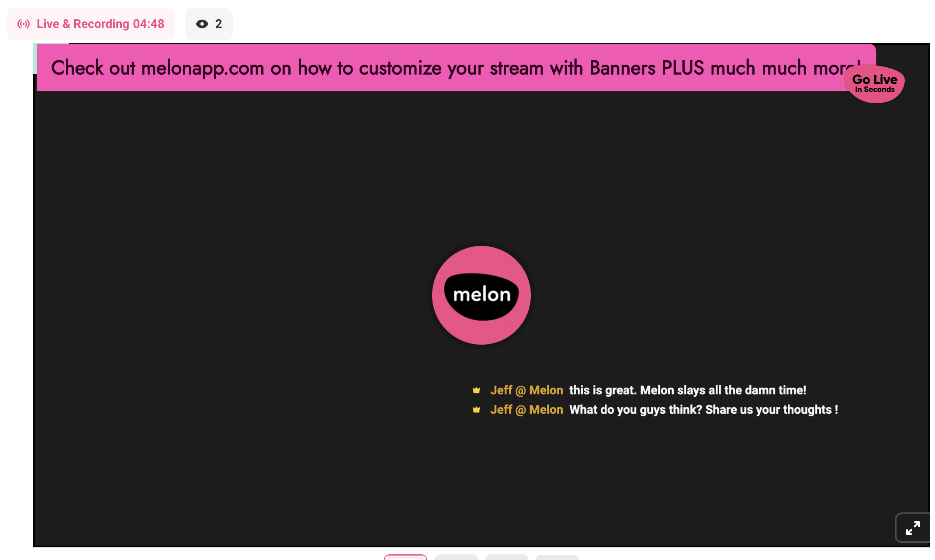
Task: Select the pink-highlighted first layout option
Action: click(405, 557)
